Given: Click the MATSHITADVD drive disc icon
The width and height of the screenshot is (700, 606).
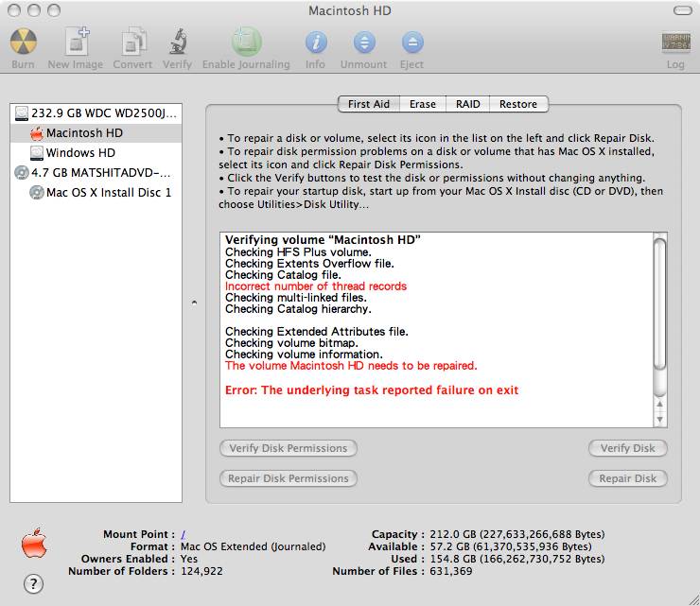Looking at the screenshot, I should [22, 173].
